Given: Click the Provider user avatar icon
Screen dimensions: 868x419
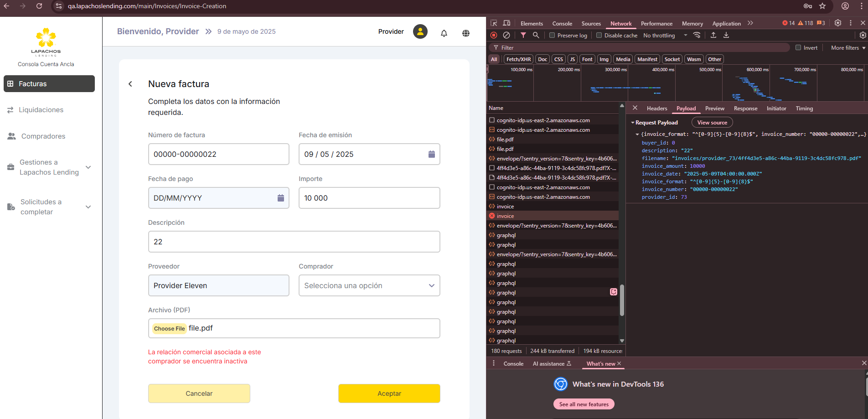Looking at the screenshot, I should pos(420,31).
